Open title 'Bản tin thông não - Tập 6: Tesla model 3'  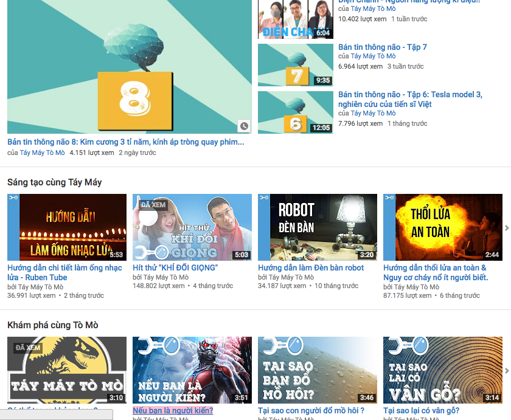(x=410, y=99)
